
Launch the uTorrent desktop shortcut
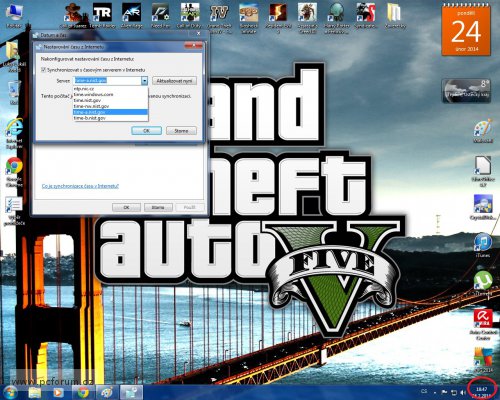click(483, 283)
